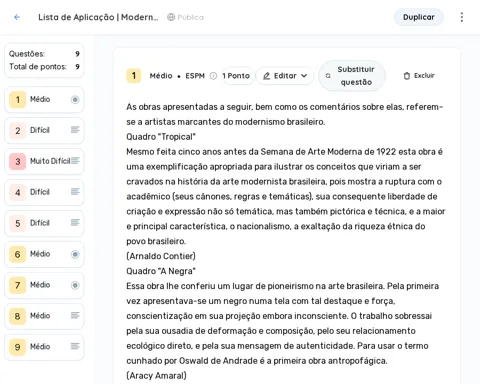
Task: Click the text-lines icon on question 2
Action: pos(75,130)
